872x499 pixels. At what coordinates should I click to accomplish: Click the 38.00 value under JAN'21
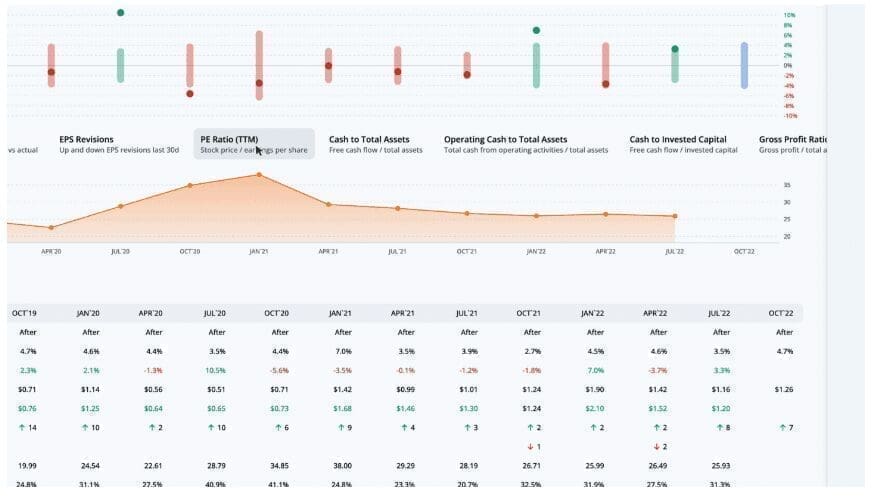click(343, 466)
